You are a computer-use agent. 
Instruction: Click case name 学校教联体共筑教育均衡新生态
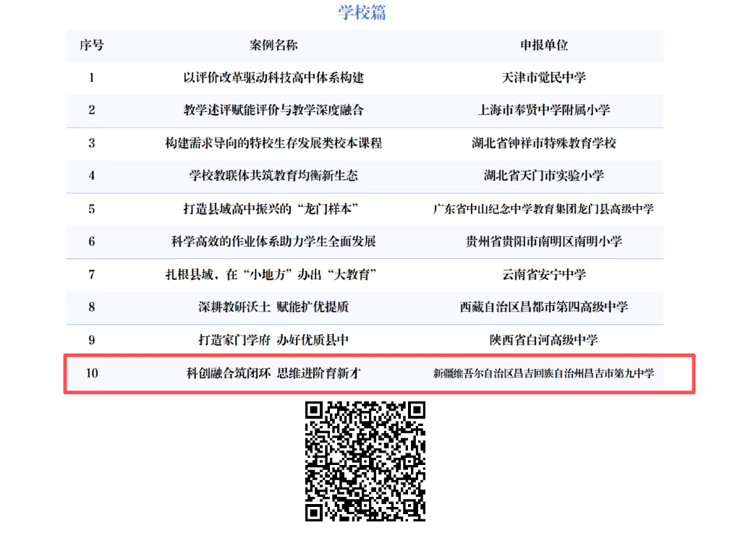pos(273,176)
